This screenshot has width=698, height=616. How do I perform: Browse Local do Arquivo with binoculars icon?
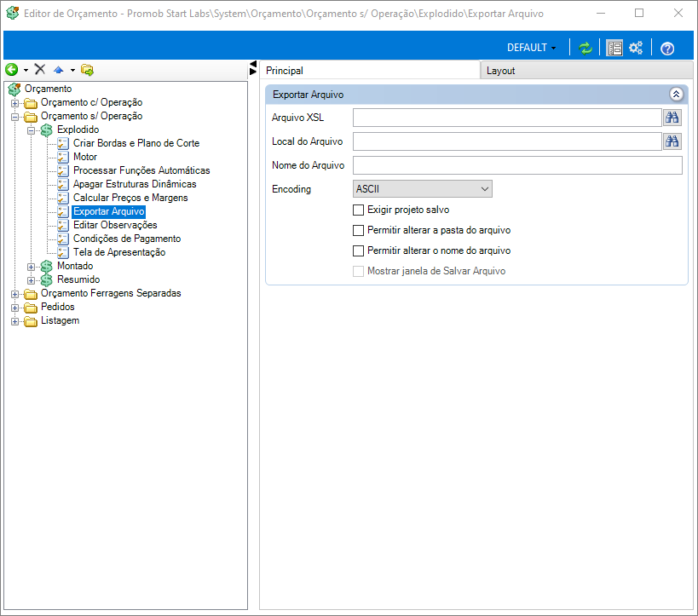[x=672, y=141]
